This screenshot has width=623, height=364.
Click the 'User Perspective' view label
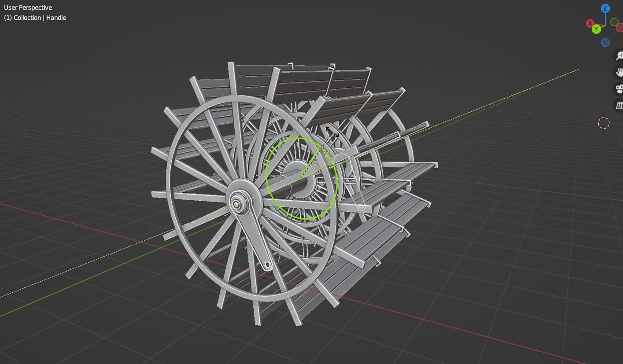pyautogui.click(x=28, y=7)
